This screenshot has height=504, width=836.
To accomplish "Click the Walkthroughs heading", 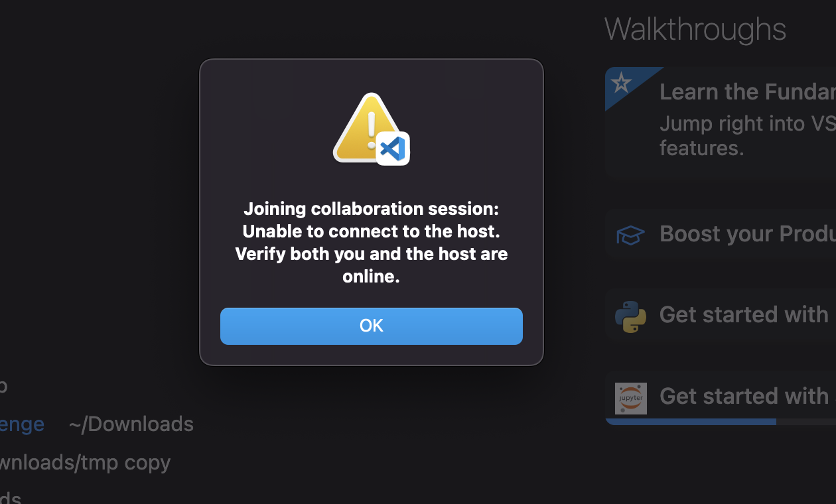I will point(695,29).
